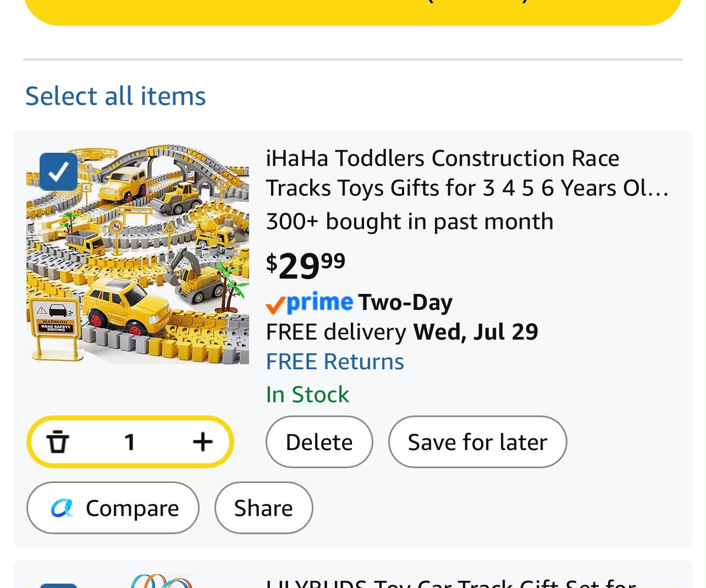Click the Delete button
Image resolution: width=706 pixels, height=588 pixels.
319,442
